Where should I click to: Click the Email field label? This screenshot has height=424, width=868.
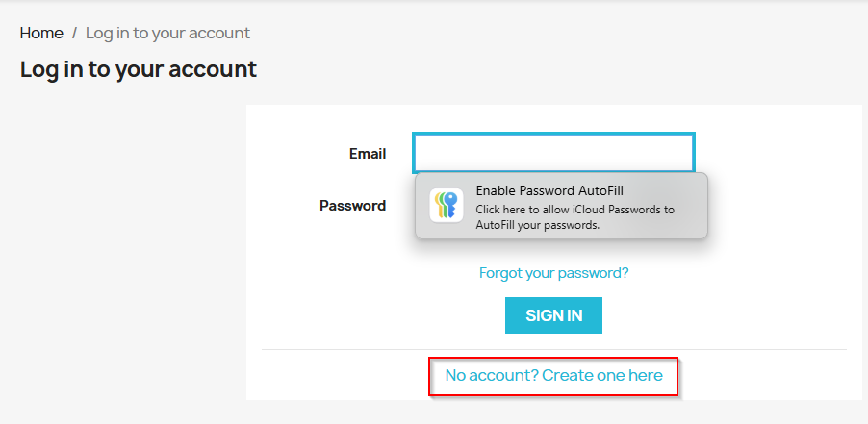tap(368, 153)
